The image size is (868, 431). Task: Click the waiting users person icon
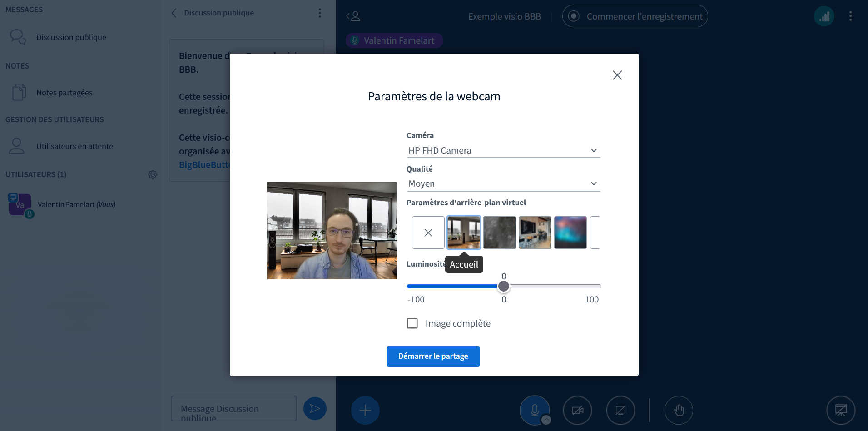pos(17,146)
